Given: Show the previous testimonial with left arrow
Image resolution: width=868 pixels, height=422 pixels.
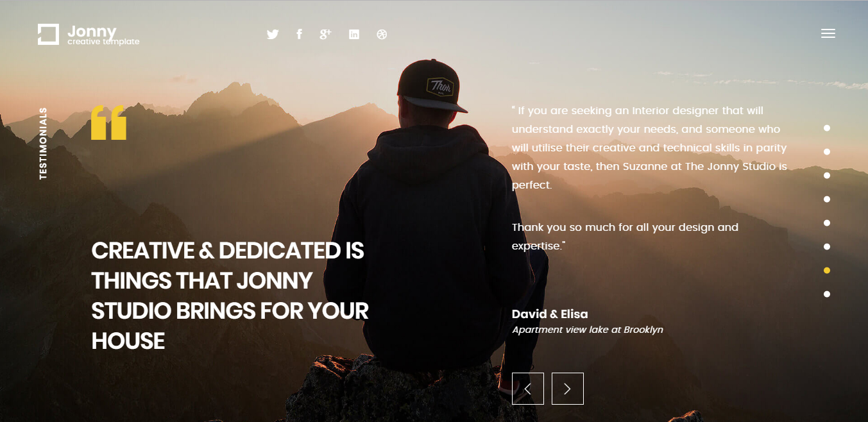Looking at the screenshot, I should point(528,389).
